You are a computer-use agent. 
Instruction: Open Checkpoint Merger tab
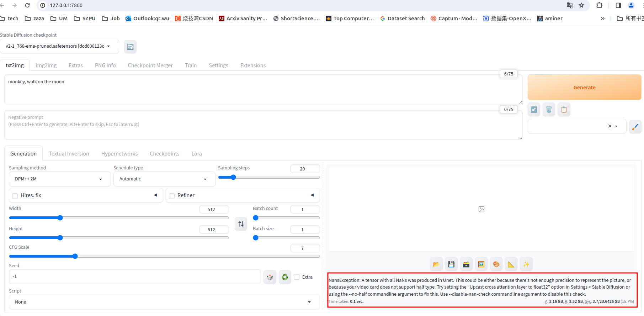150,65
